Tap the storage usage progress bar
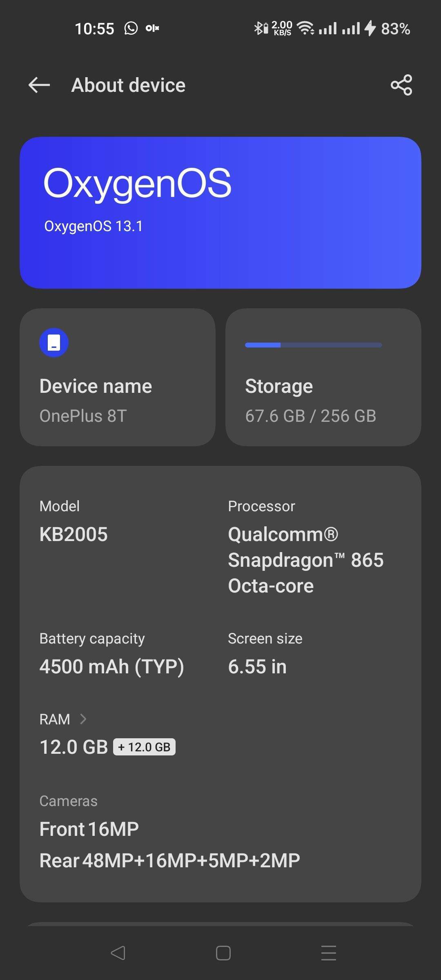Image resolution: width=441 pixels, height=980 pixels. point(313,345)
